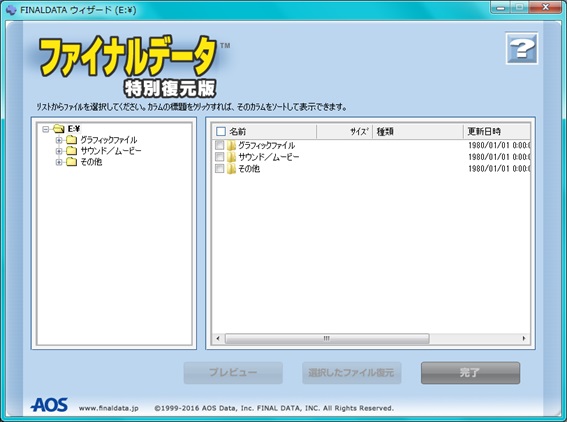Sort list by 更新日時 column header
The height and width of the screenshot is (422, 567).
497,131
